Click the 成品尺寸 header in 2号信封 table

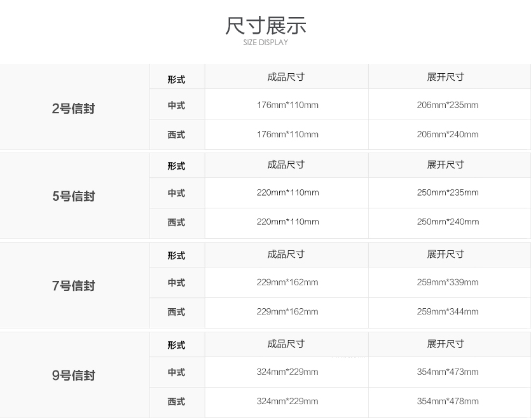(286, 77)
